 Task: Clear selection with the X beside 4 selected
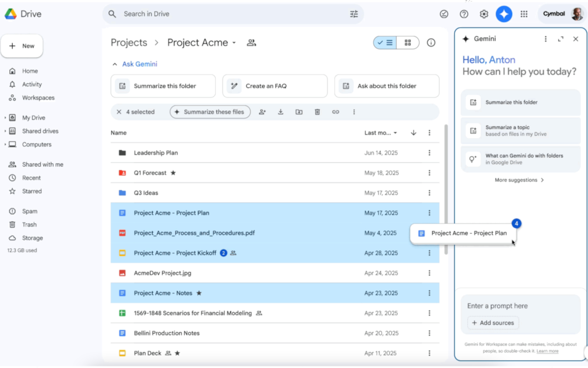(x=119, y=112)
